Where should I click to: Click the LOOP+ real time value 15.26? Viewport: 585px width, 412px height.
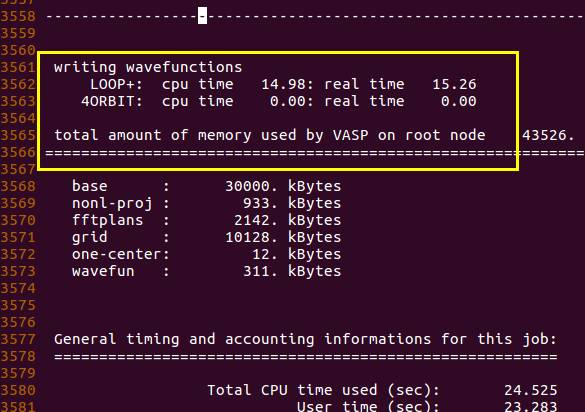[454, 84]
